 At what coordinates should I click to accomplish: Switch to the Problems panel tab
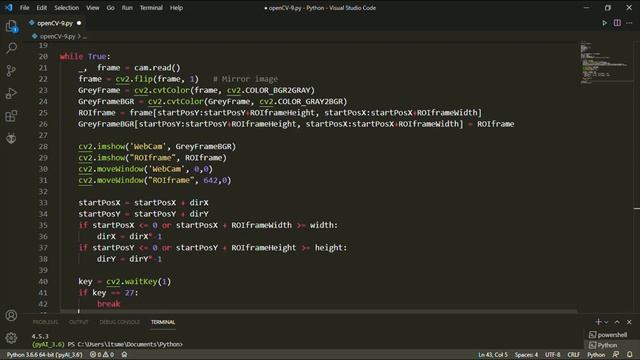[45, 322]
